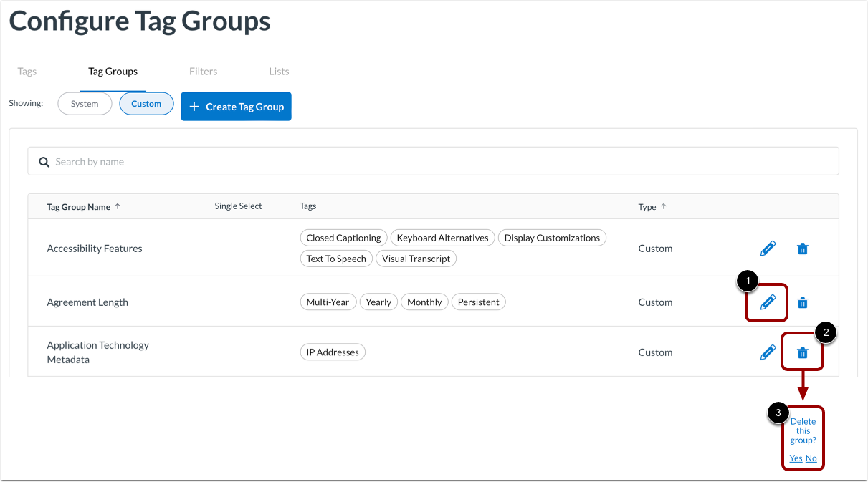The height and width of the screenshot is (482, 868).
Task: Switch to the Filters tab
Action: coord(203,71)
